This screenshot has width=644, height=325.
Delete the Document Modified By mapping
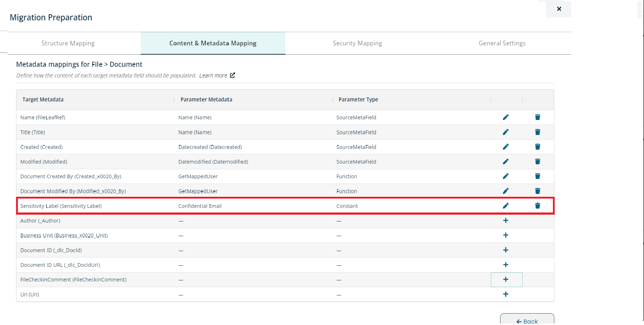click(538, 191)
